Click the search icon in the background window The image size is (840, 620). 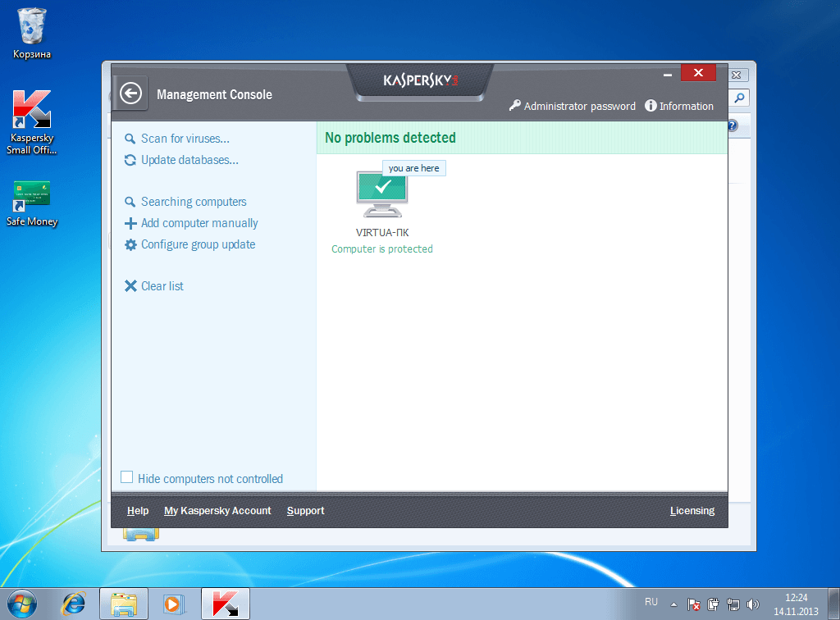(x=739, y=98)
